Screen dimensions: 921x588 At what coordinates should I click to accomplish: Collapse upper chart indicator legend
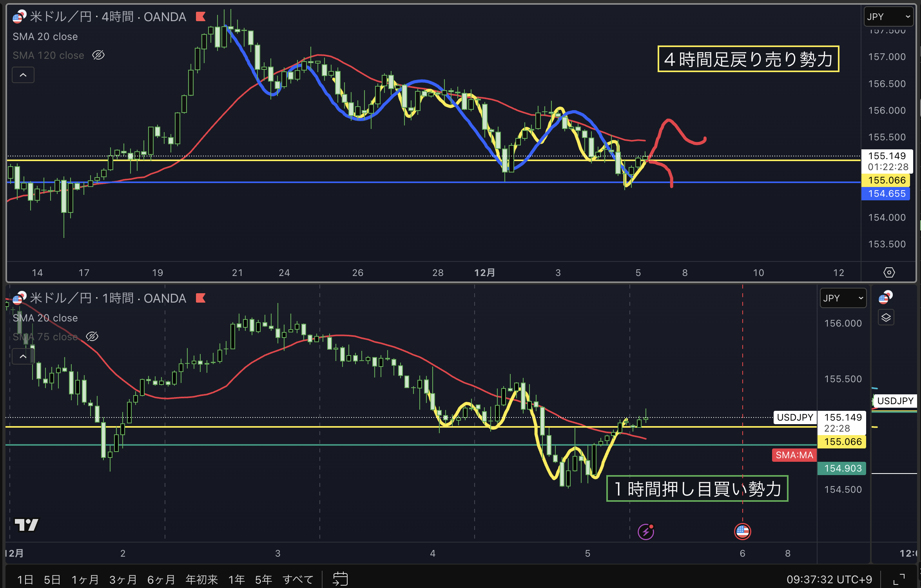[23, 75]
